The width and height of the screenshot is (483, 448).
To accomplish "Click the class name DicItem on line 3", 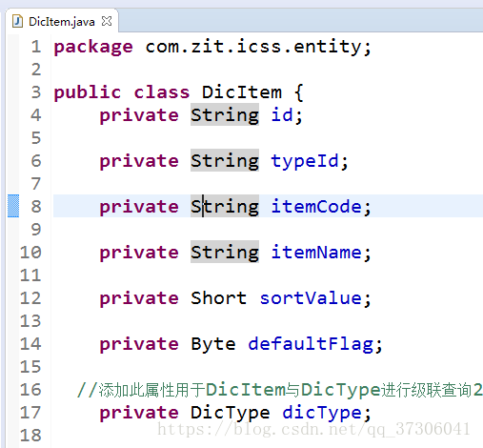I will (242, 92).
